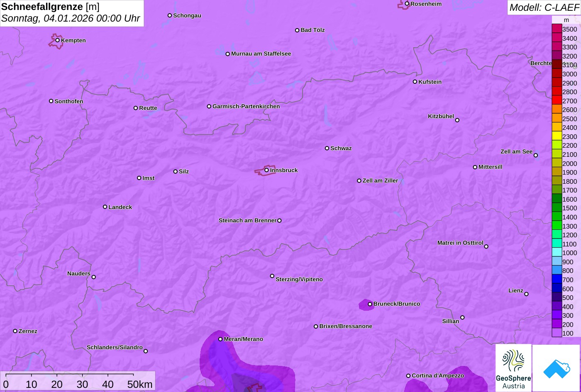Select the 100 m purple legend swatch
This screenshot has width=581, height=392.
(x=557, y=333)
